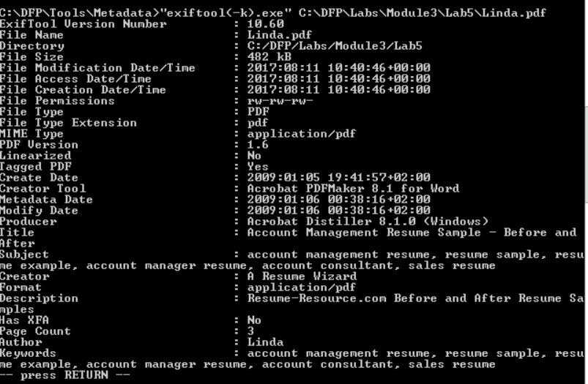Click the press RETURN prompt
The width and height of the screenshot is (588, 384).
pyautogui.click(x=65, y=375)
